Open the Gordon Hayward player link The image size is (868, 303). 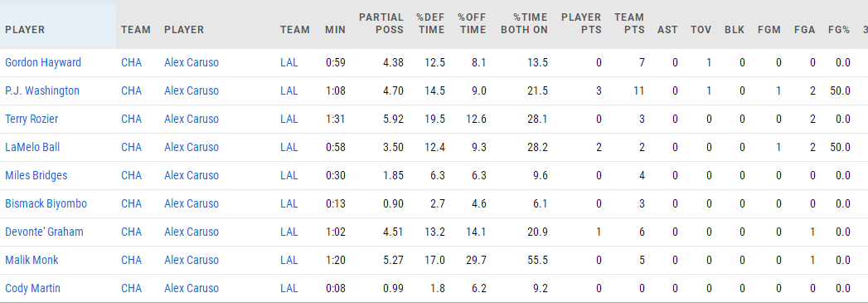coord(43,62)
